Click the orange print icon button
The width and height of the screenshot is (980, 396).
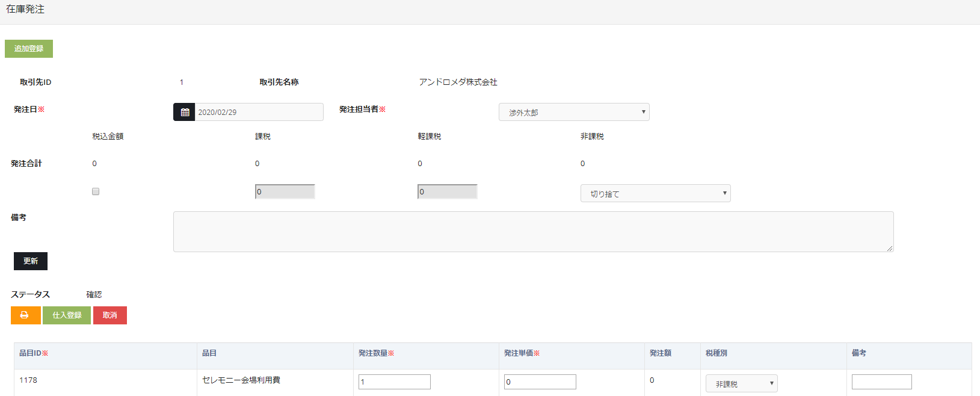(x=25, y=315)
